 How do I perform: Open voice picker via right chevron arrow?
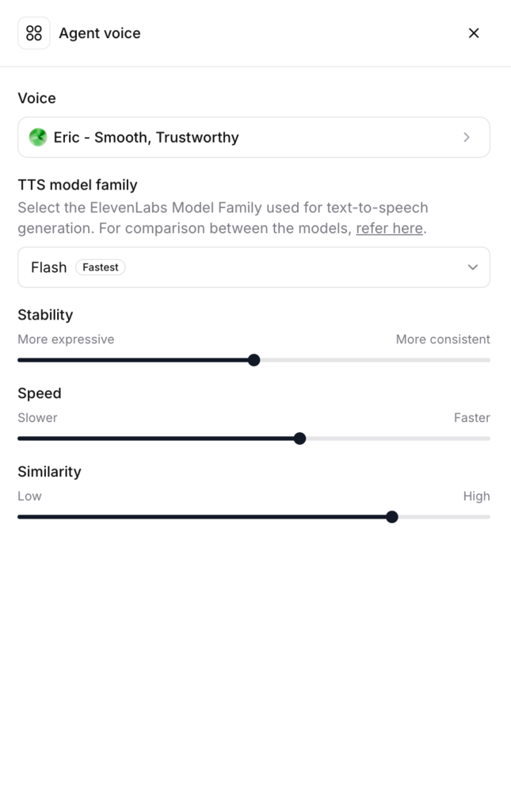(467, 137)
